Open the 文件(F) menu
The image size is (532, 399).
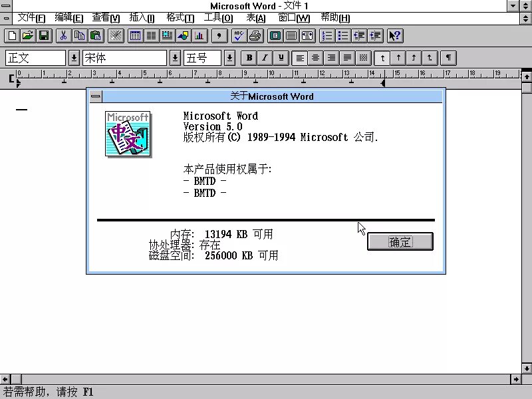tap(31, 18)
